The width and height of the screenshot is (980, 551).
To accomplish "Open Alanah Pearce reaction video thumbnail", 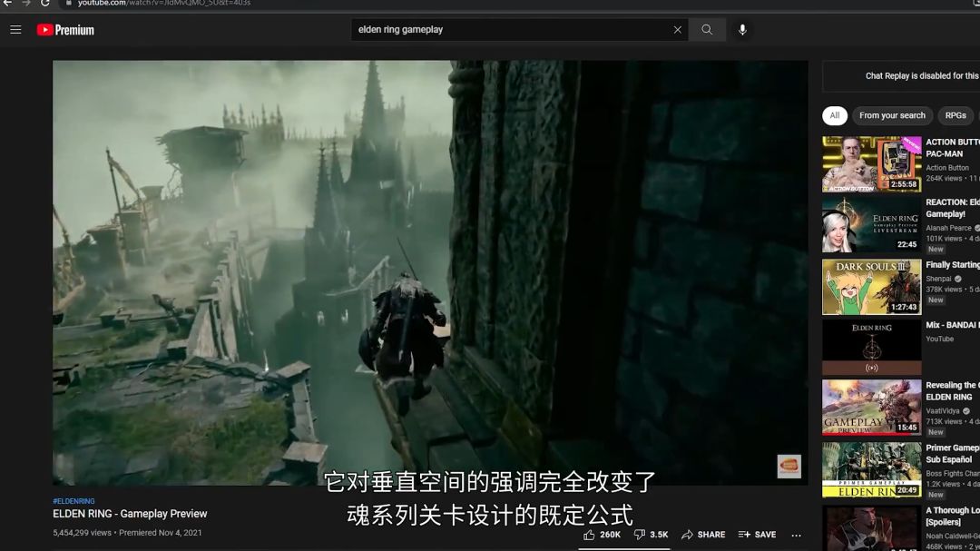I will coord(871,224).
